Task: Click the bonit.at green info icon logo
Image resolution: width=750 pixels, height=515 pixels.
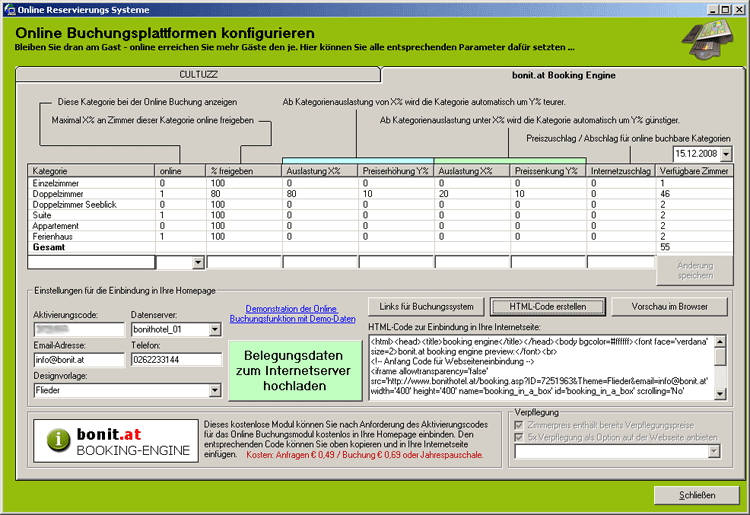Action: pos(58,439)
